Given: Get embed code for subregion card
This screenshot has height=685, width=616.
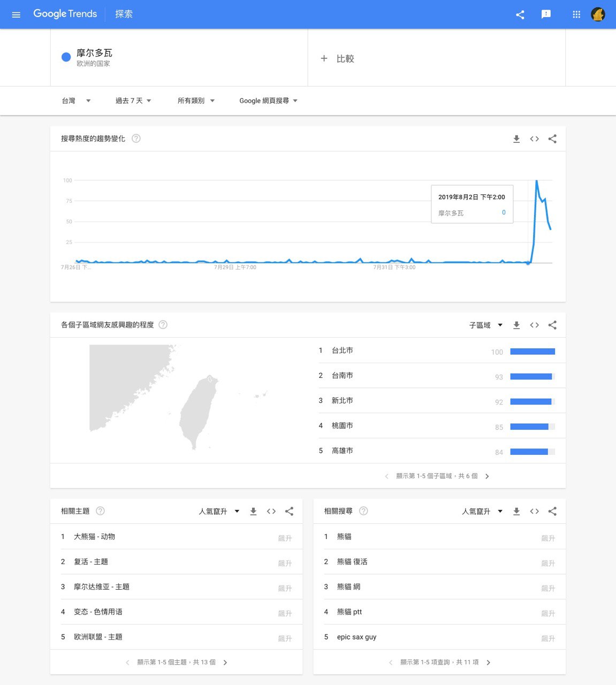Looking at the screenshot, I should click(x=534, y=325).
